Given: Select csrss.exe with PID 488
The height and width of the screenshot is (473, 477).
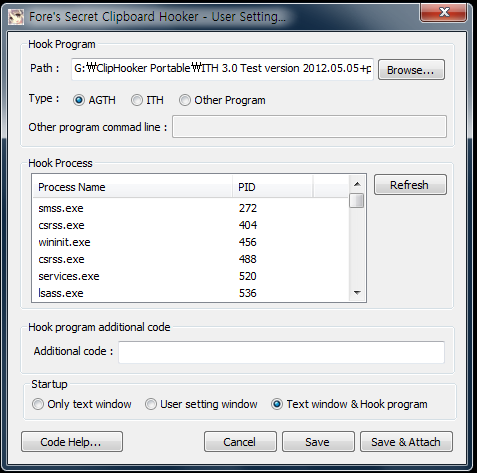Looking at the screenshot, I should pos(191,259).
